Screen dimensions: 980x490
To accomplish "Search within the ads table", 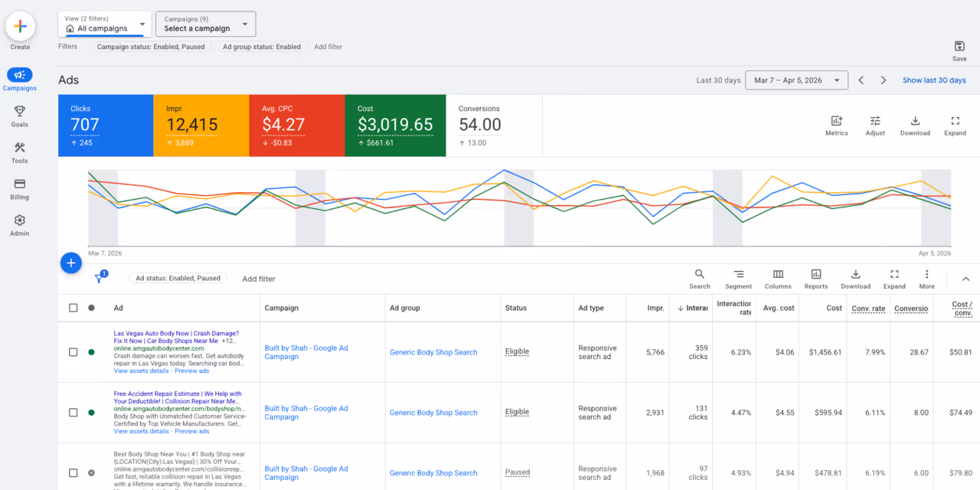I will [x=700, y=279].
